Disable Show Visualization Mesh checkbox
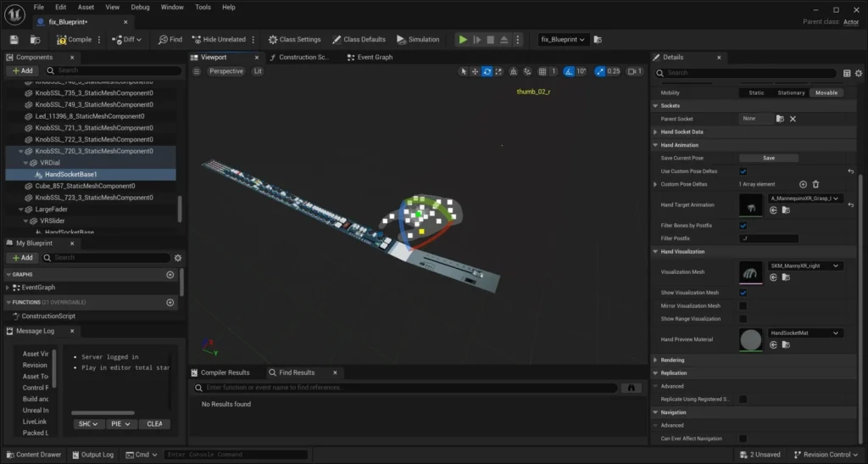Image resolution: width=868 pixels, height=464 pixels. (x=743, y=293)
